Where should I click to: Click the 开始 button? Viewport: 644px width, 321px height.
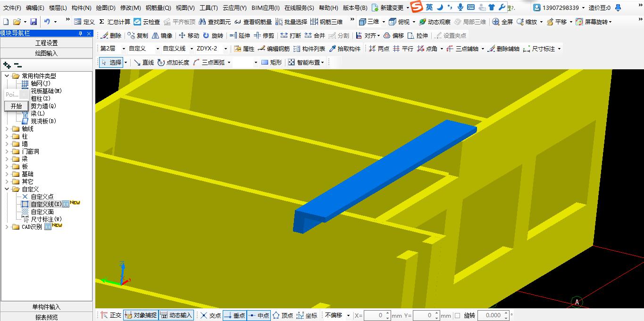coord(16,106)
